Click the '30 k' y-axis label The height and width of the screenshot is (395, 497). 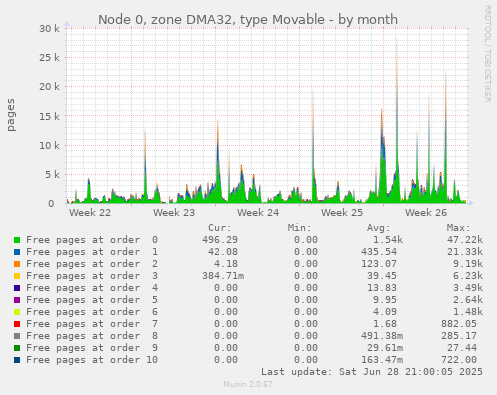point(50,29)
